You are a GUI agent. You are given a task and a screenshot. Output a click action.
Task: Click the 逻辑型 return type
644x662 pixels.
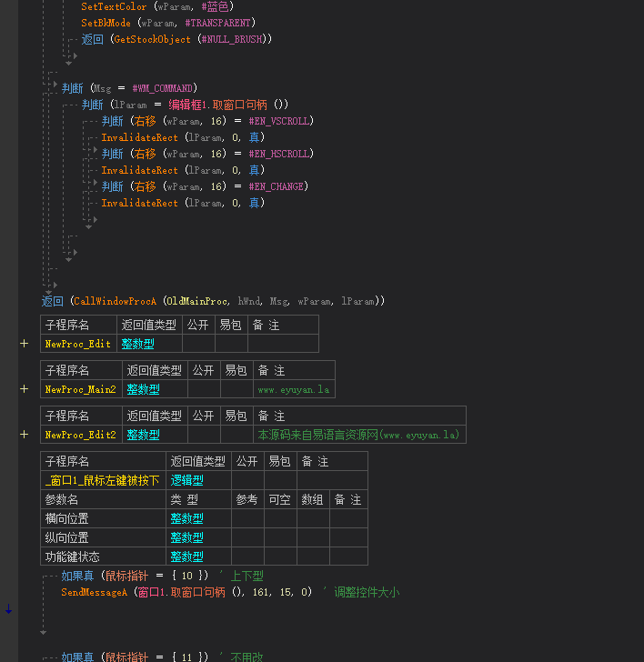click(186, 480)
